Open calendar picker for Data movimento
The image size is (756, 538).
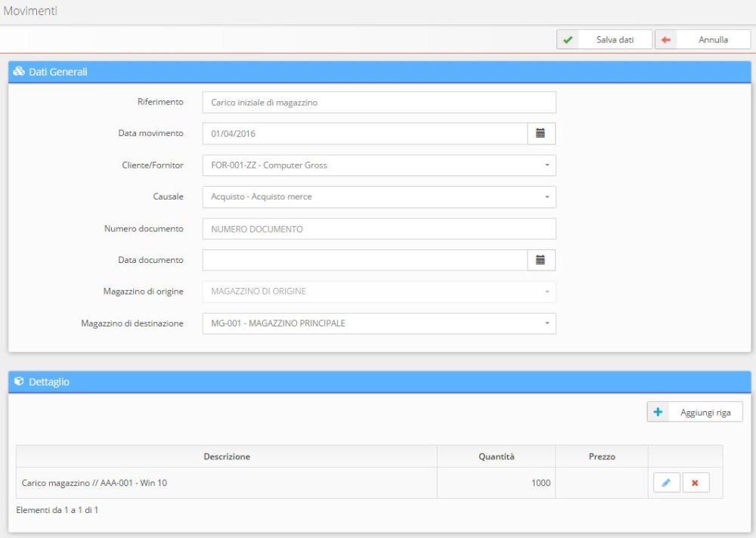[541, 134]
